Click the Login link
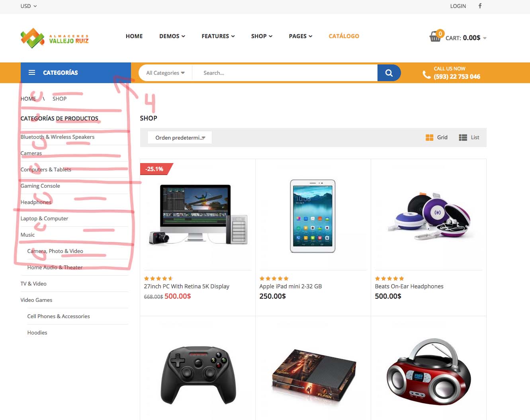The image size is (530, 420). click(x=458, y=6)
